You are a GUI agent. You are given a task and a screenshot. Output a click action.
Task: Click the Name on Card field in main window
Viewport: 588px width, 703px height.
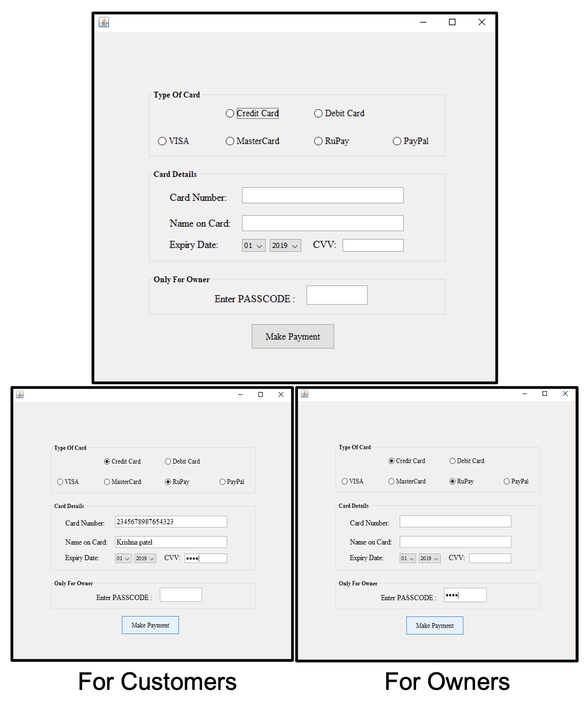click(x=322, y=223)
